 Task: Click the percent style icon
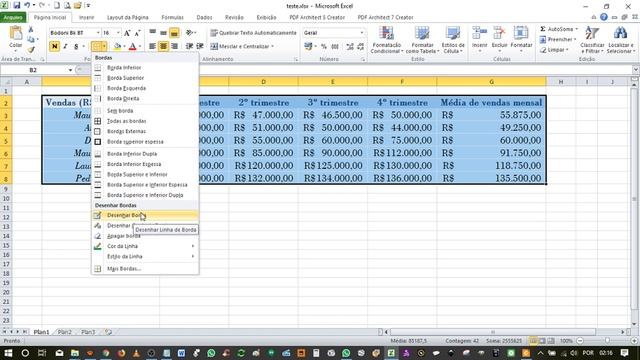click(324, 47)
